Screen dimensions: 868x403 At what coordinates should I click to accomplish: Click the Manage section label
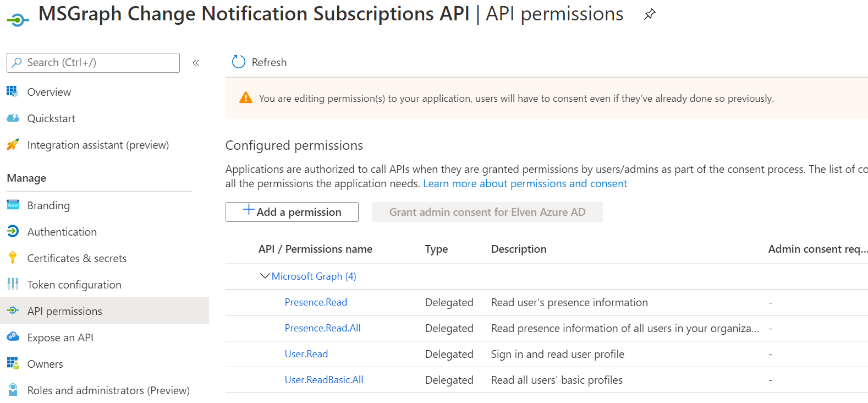[x=26, y=178]
